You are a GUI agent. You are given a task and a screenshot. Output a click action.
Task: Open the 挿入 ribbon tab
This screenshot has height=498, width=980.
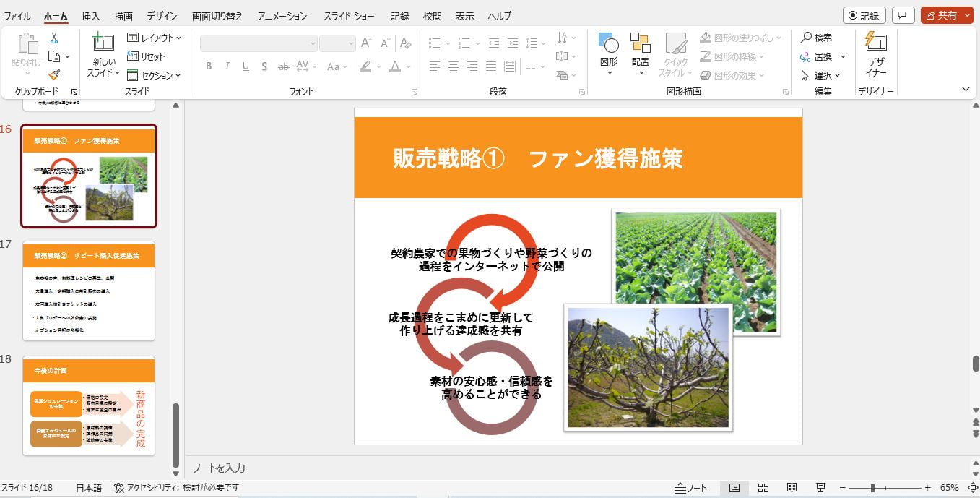(90, 16)
